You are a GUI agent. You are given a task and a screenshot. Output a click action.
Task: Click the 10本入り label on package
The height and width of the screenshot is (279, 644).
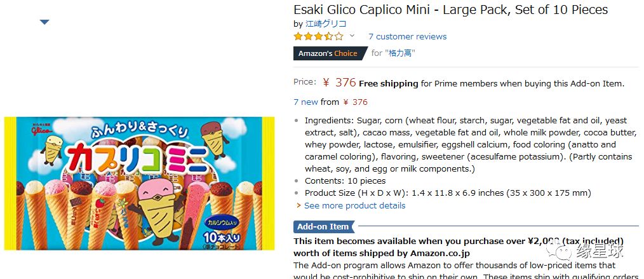click(222, 237)
